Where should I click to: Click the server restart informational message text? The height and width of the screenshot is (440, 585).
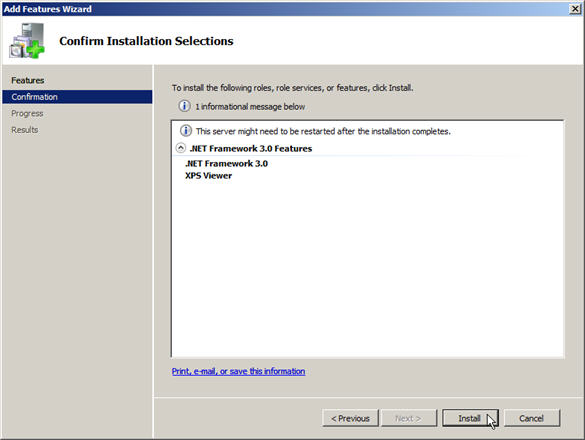pos(323,131)
